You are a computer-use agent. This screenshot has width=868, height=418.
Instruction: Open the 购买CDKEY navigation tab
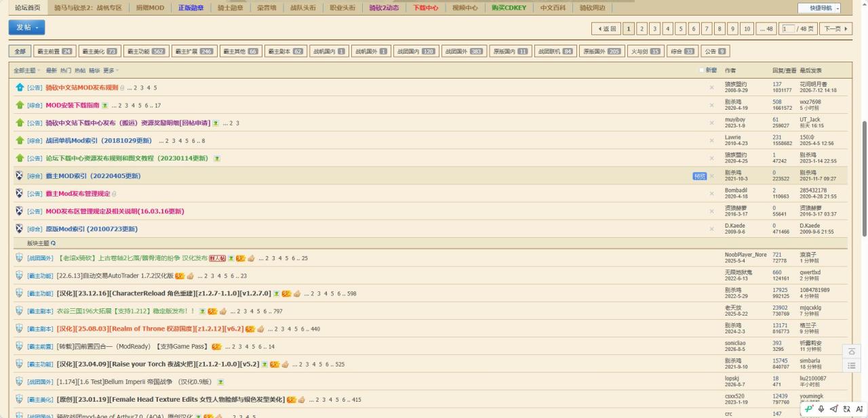(509, 8)
